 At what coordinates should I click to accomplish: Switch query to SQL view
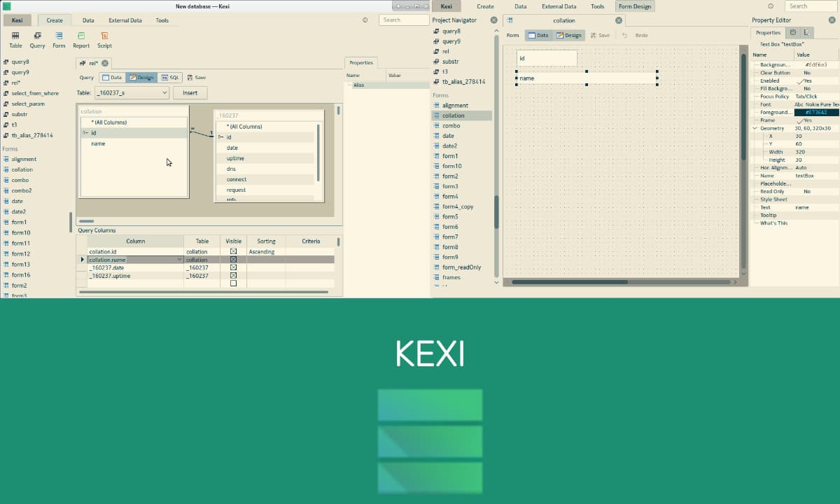tap(169, 78)
